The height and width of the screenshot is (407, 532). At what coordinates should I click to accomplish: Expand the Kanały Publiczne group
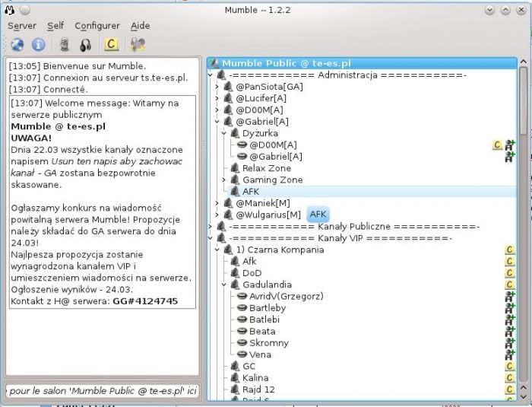[211, 226]
